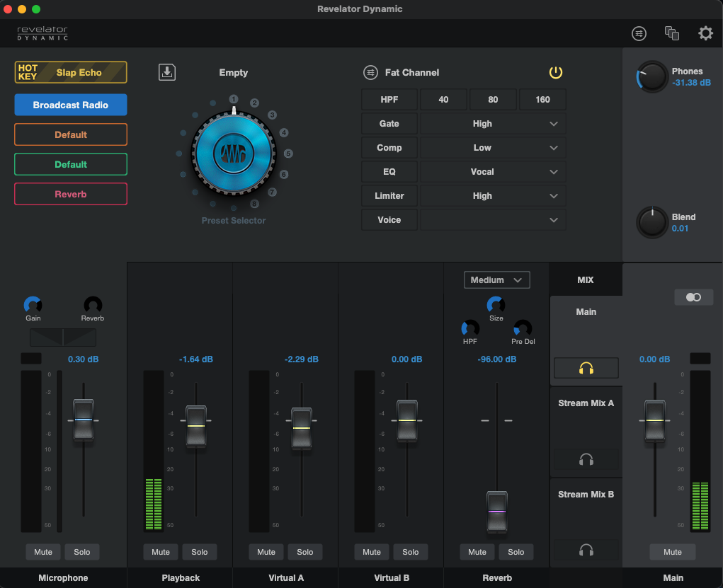Mute the Microphone channel
Image resolution: width=723 pixels, height=588 pixels.
pyautogui.click(x=43, y=552)
